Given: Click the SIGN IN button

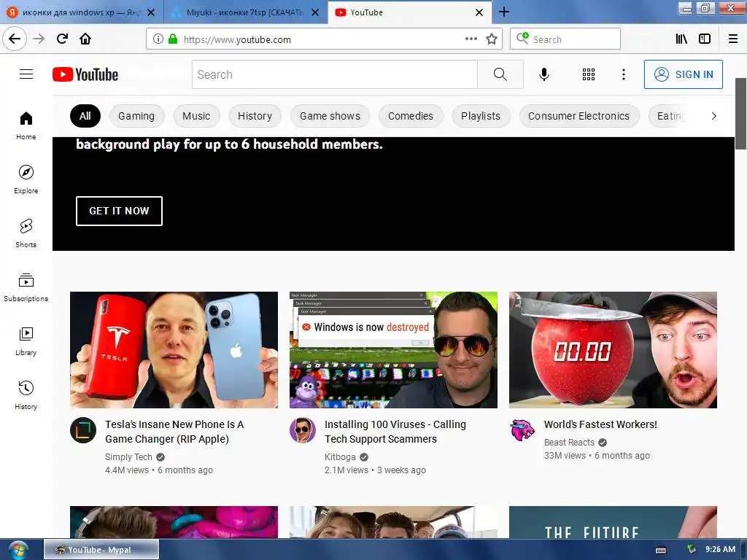Looking at the screenshot, I should pyautogui.click(x=683, y=74).
